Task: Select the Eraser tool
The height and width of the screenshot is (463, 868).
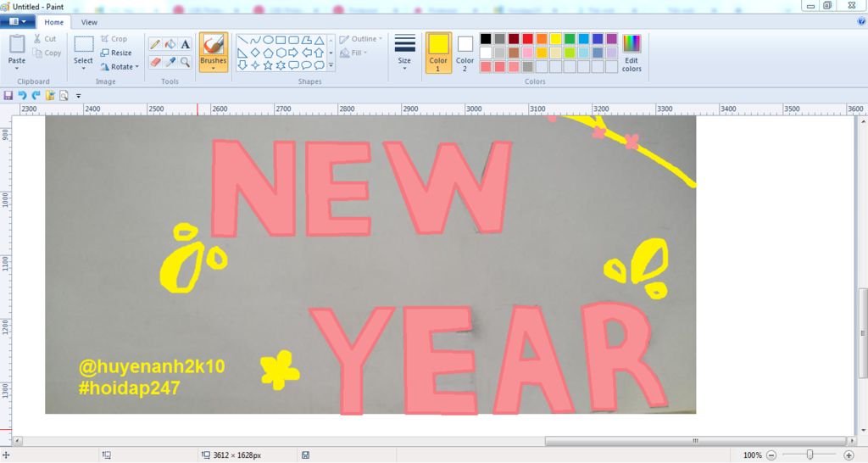Action: [155, 62]
